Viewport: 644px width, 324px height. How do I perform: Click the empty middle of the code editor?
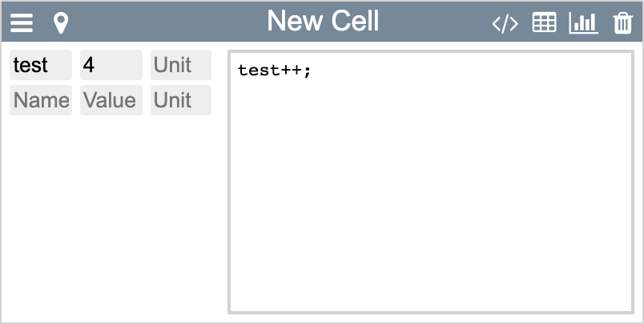[430, 184]
